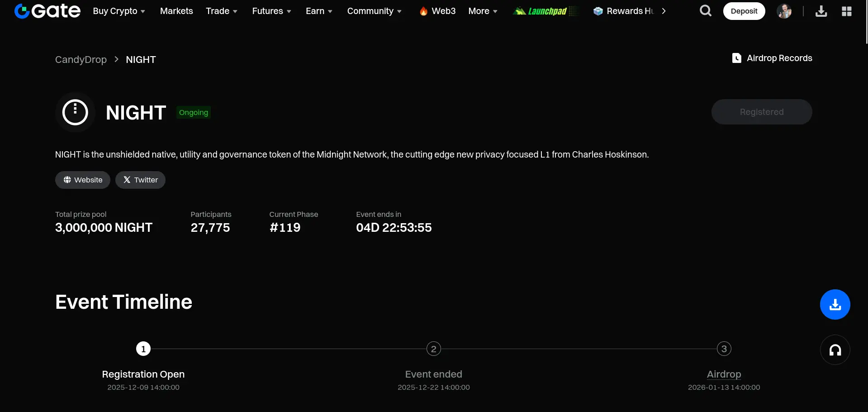Click the date 2025-12-09 14:00:00
This screenshot has height=412, width=868.
[143, 387]
